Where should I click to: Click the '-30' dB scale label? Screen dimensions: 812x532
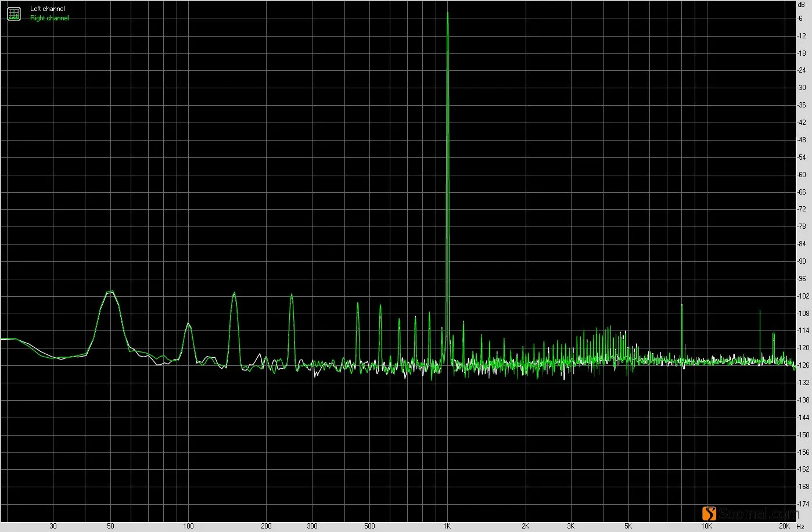pos(803,88)
